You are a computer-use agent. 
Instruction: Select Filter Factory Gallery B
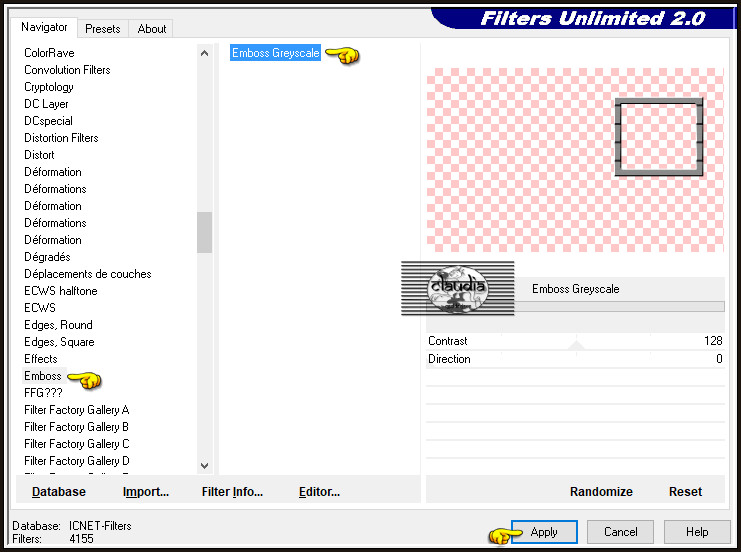[77, 427]
